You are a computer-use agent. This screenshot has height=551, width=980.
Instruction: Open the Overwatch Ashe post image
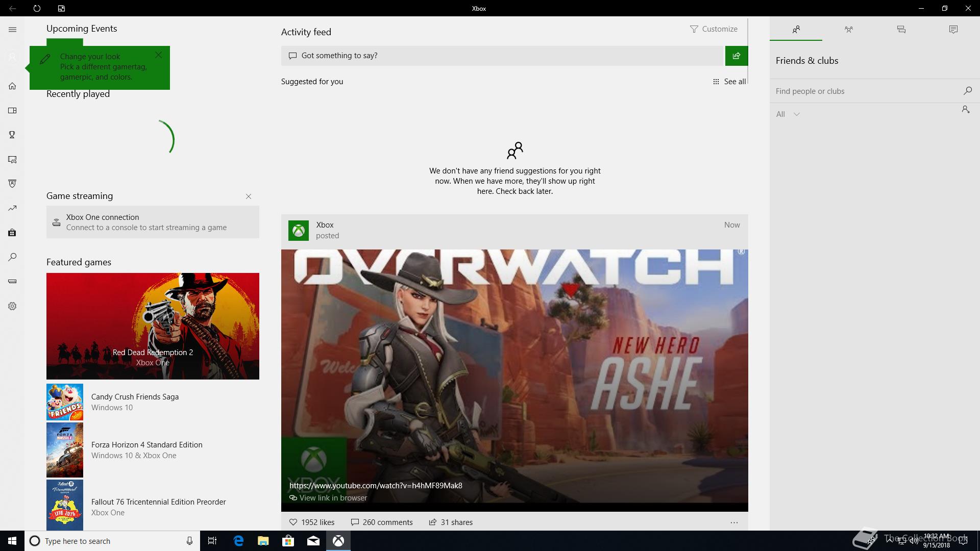click(514, 380)
